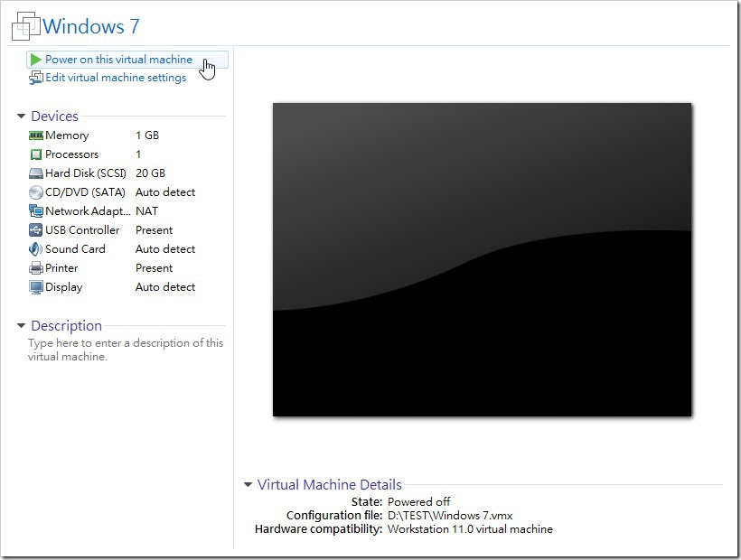Click the Display monitor icon

[x=36, y=287]
